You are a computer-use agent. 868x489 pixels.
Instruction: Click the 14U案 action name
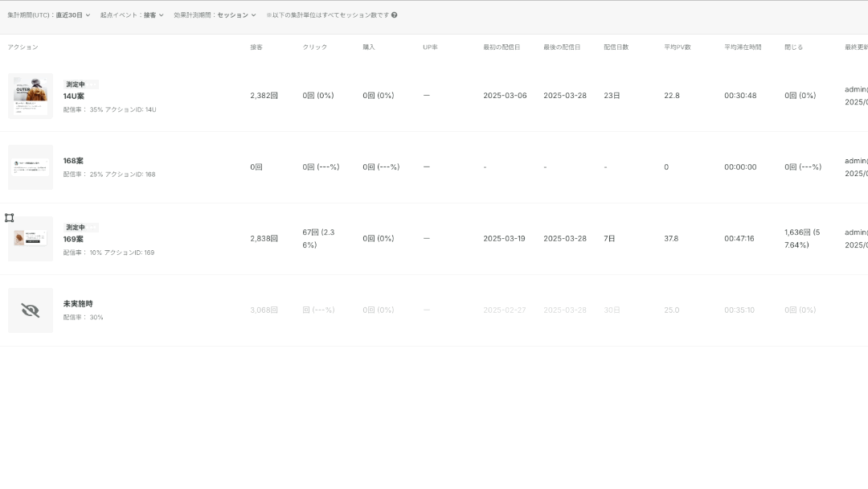(x=74, y=97)
